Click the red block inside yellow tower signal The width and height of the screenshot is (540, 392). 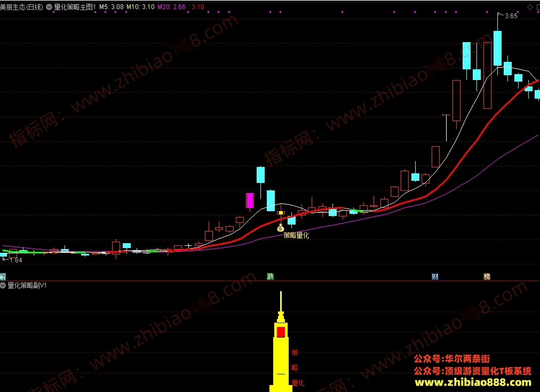click(281, 332)
